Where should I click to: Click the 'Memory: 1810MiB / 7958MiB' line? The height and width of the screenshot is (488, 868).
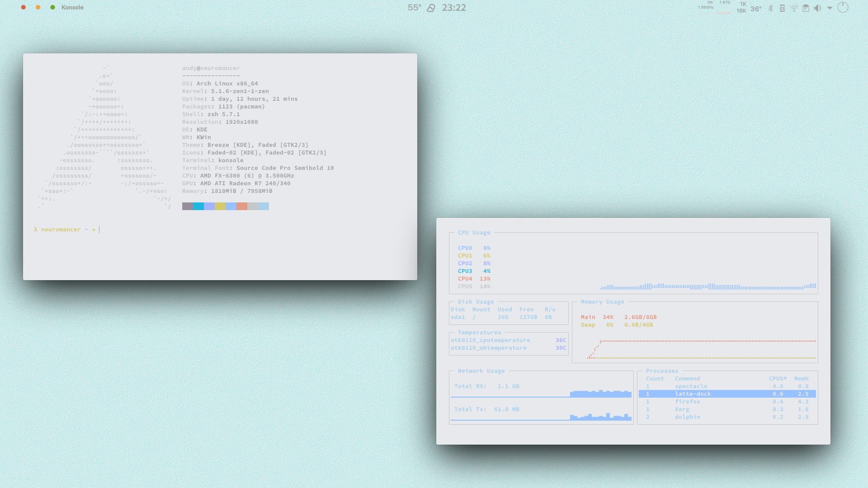click(227, 191)
